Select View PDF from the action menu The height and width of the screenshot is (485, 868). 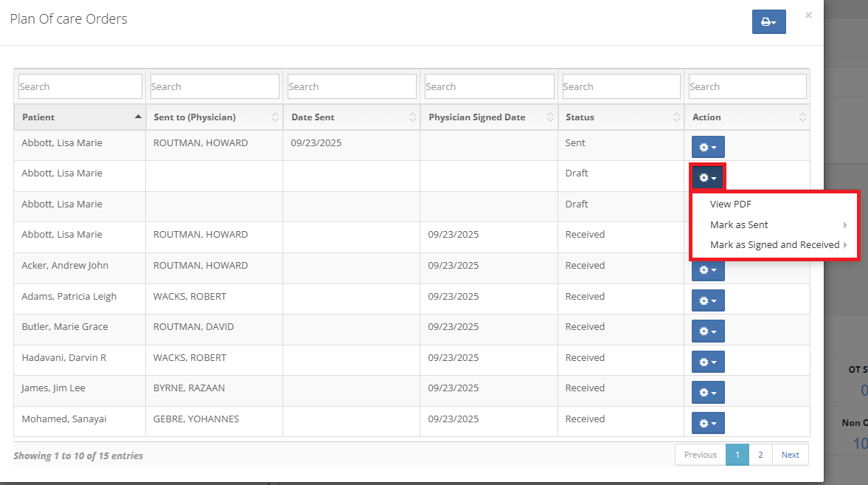[x=730, y=204]
